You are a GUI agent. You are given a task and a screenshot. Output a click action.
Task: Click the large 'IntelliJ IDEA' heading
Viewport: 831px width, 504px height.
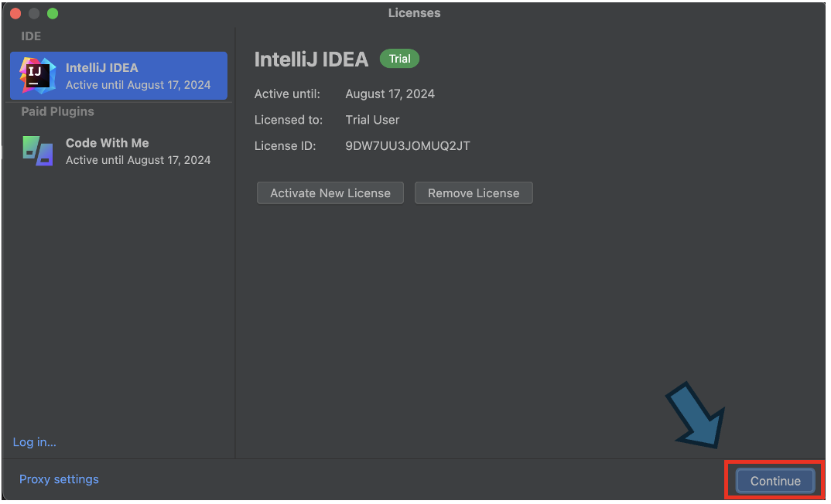pos(311,60)
